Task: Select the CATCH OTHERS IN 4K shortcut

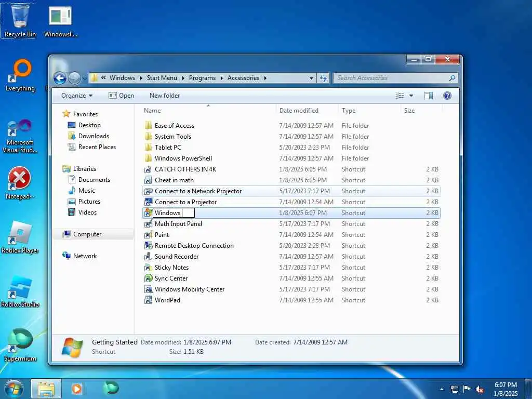Action: 185,169
